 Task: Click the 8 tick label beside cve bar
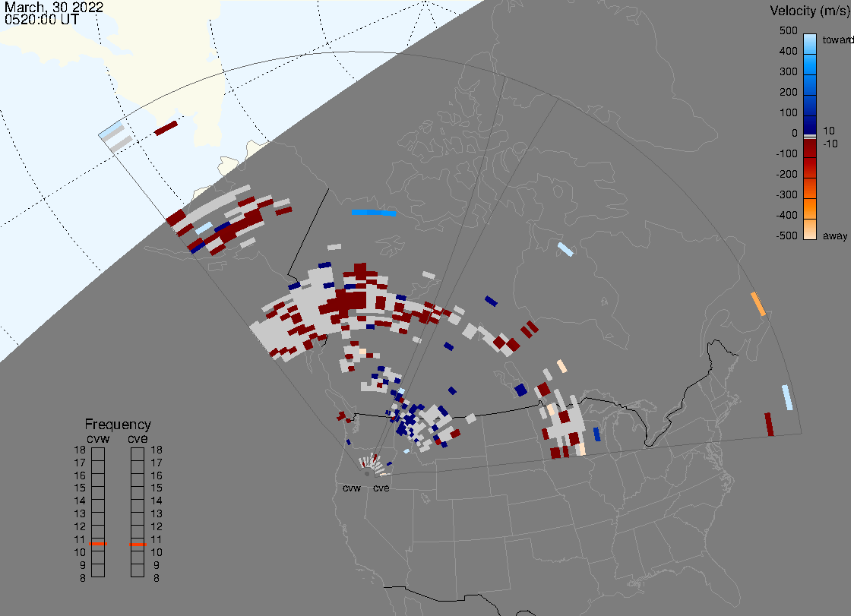[x=157, y=579]
